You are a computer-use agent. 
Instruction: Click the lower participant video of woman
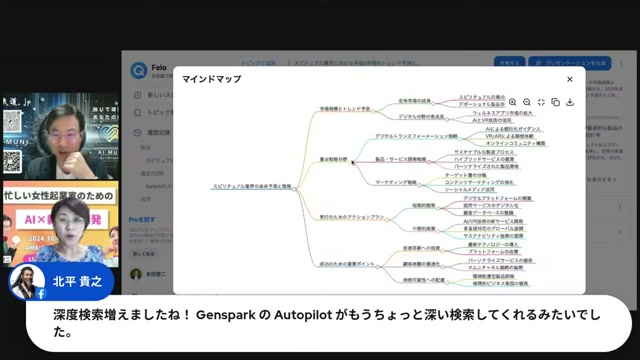point(61,224)
